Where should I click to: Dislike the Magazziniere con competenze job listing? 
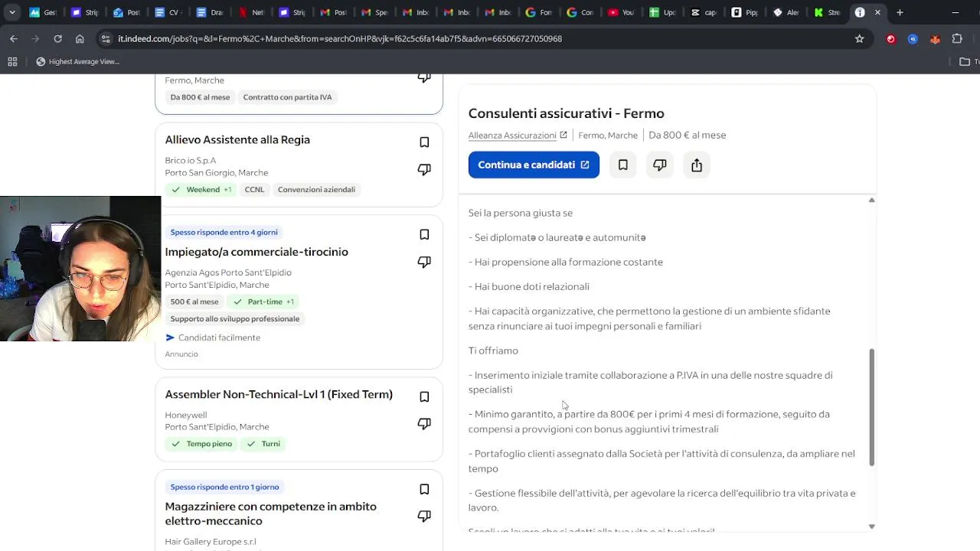[424, 516]
